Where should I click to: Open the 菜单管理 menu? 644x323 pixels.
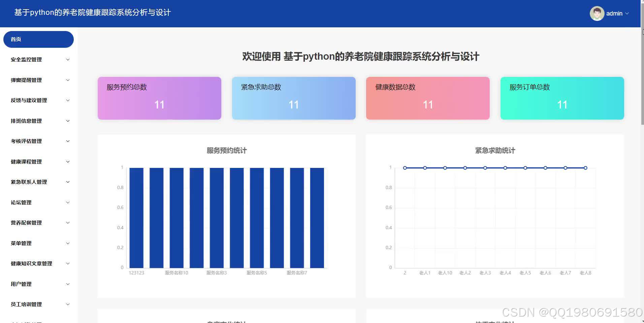(38, 243)
